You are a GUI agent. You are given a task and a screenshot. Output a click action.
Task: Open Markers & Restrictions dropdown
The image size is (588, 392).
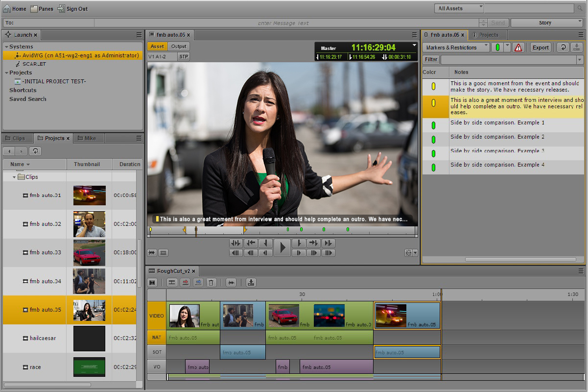point(456,48)
